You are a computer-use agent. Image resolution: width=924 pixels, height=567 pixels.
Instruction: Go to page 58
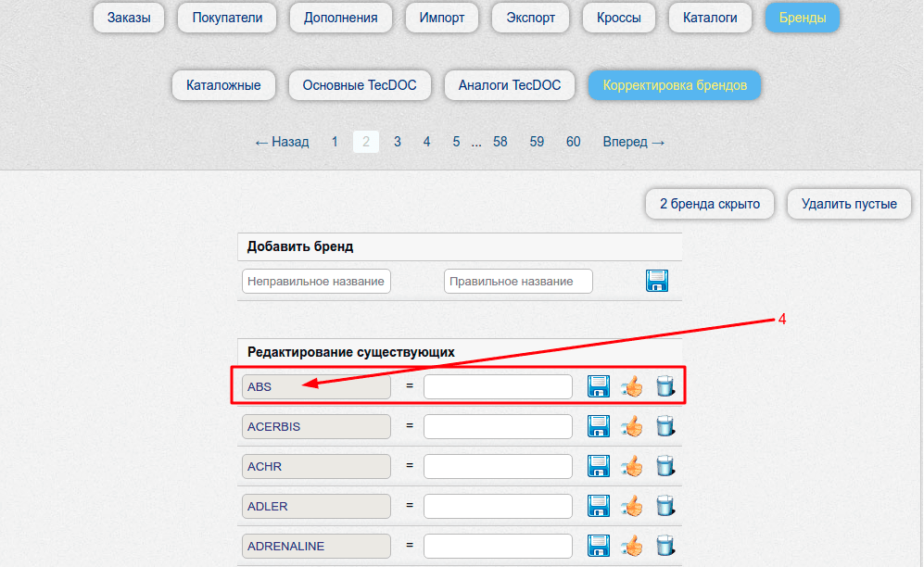point(500,142)
